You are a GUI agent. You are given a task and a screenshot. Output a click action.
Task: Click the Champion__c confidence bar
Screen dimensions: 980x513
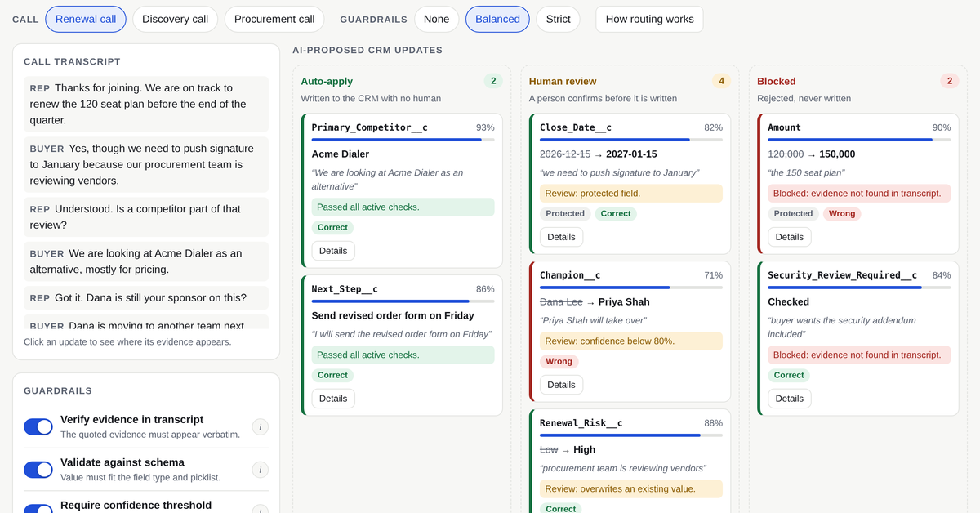[631, 288]
